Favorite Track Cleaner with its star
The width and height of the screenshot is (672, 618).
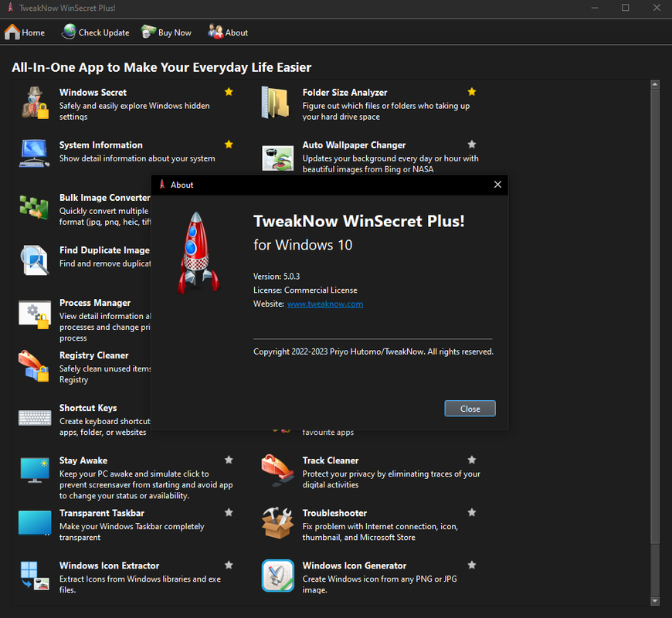(472, 460)
